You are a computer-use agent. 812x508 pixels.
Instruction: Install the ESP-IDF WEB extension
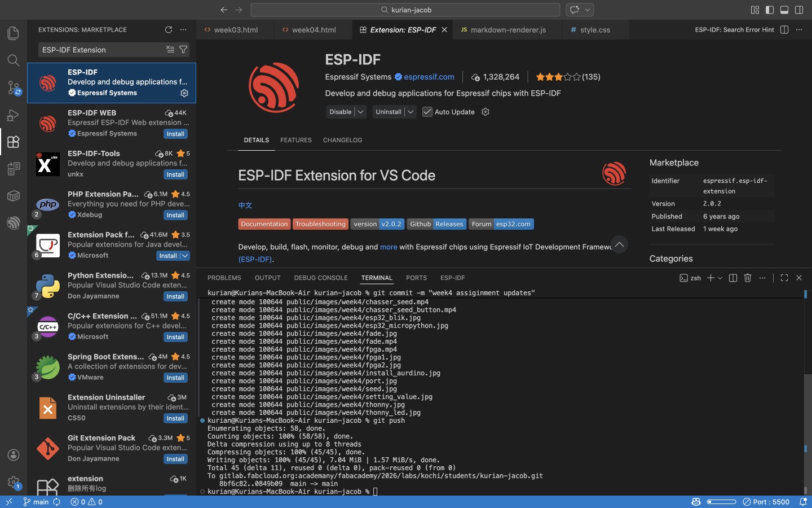[x=175, y=134]
